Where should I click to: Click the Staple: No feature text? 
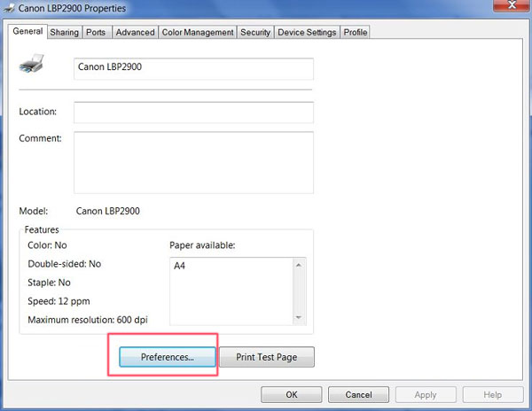tap(49, 283)
